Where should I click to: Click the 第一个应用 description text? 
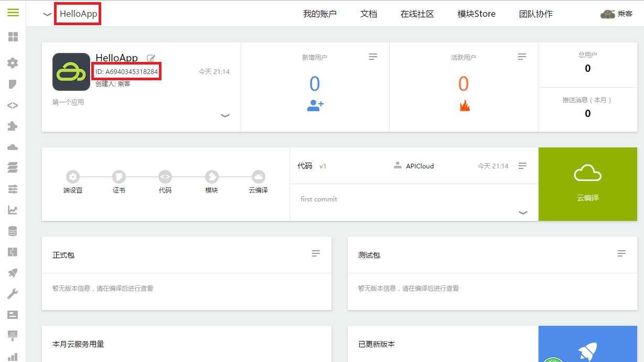coord(68,102)
